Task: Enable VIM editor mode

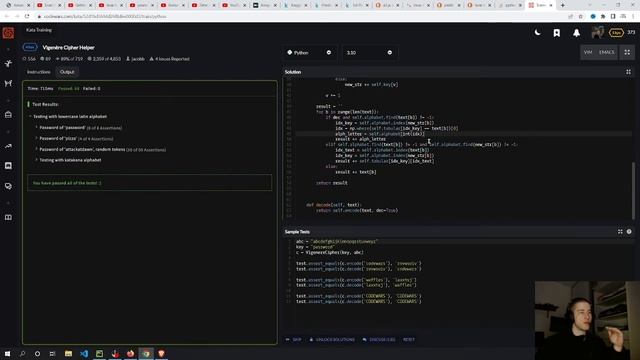Action: click(x=588, y=52)
